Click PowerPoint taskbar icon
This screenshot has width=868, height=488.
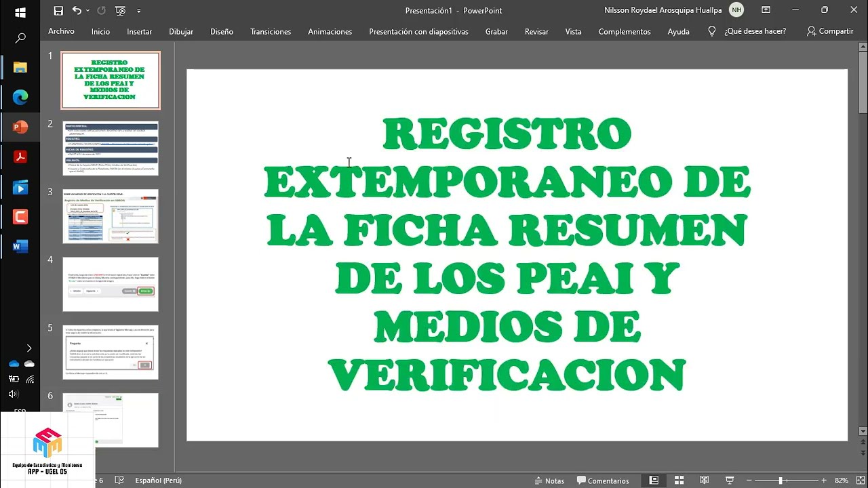(x=20, y=127)
